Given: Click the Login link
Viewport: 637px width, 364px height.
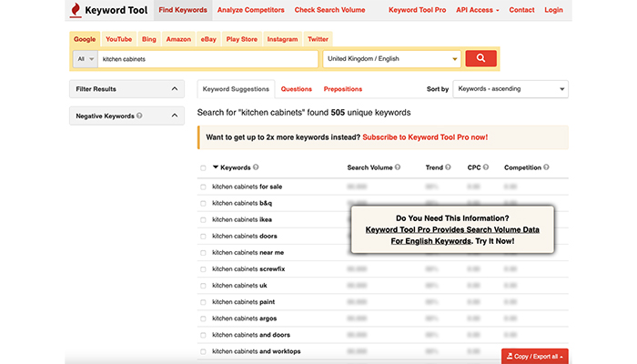Looking at the screenshot, I should click(x=553, y=10).
